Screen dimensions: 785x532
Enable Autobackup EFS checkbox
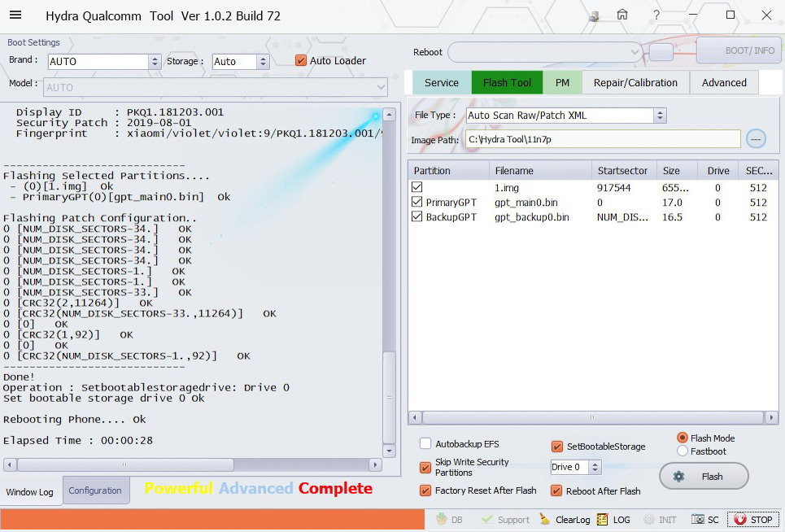click(425, 443)
